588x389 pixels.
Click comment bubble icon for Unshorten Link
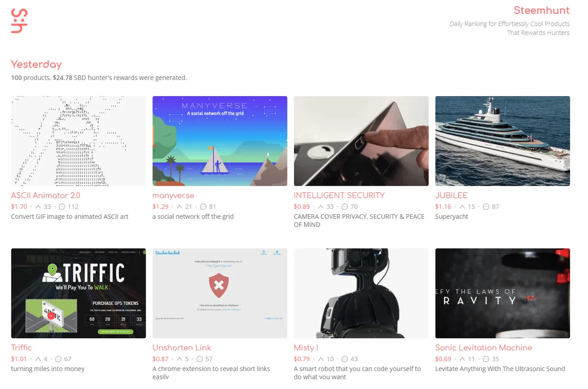click(x=200, y=359)
